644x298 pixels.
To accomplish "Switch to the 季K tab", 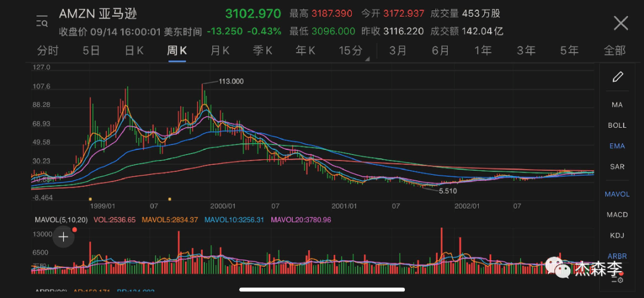I will pos(262,51).
